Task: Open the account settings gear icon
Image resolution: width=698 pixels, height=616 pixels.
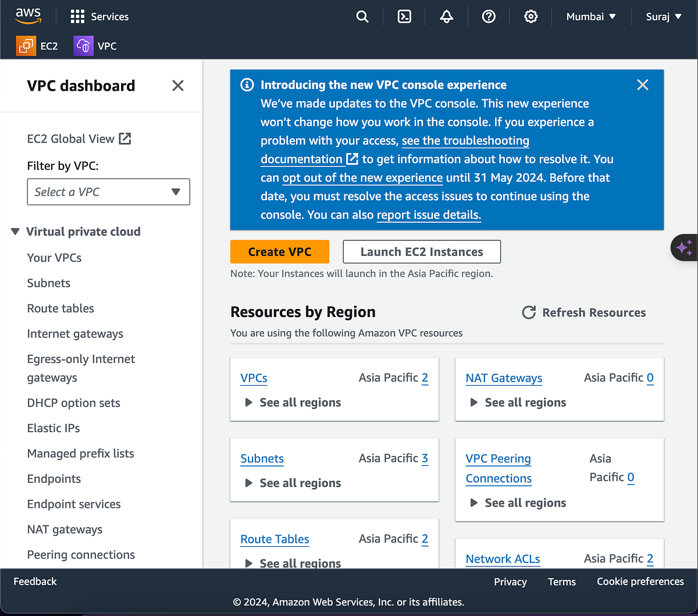Action: (x=530, y=16)
